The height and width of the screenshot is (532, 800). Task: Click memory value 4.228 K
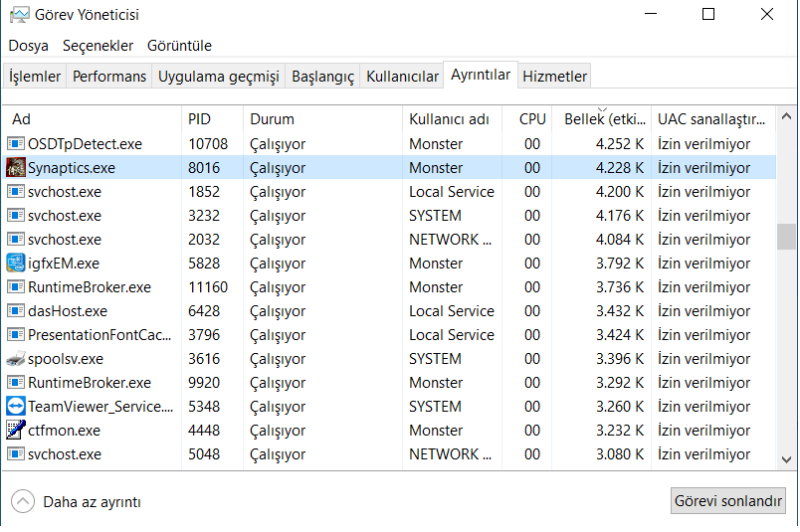[x=620, y=168]
